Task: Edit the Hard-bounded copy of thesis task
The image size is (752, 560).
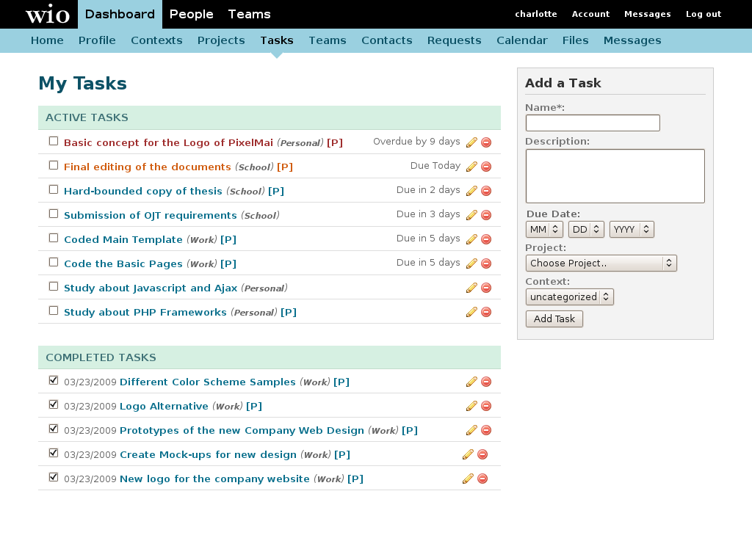Action: (471, 191)
